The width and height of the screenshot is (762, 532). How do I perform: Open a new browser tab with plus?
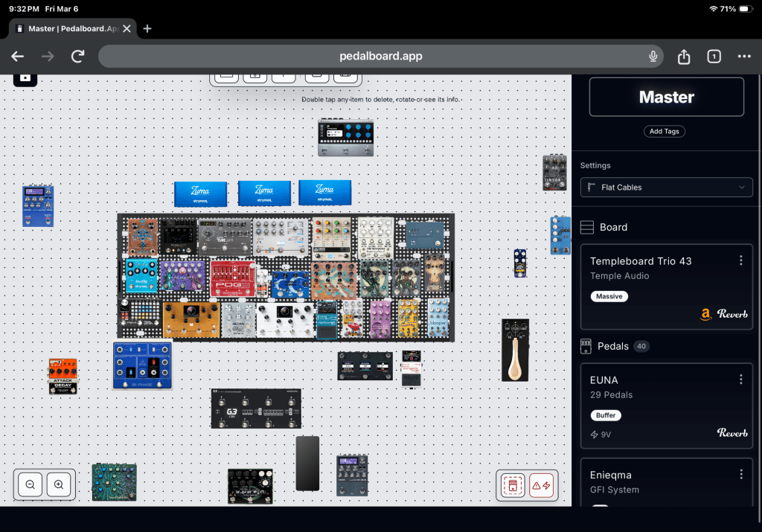[x=147, y=28]
